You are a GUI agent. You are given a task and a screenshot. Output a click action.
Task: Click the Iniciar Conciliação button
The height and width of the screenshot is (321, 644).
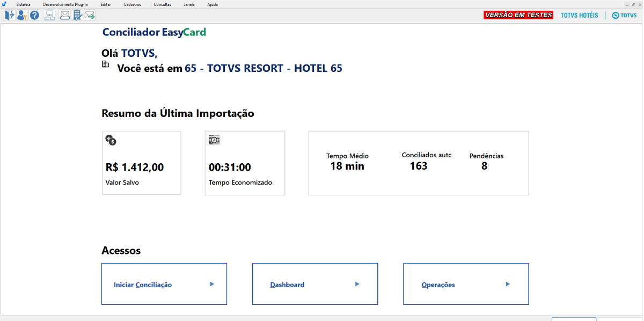164,284
